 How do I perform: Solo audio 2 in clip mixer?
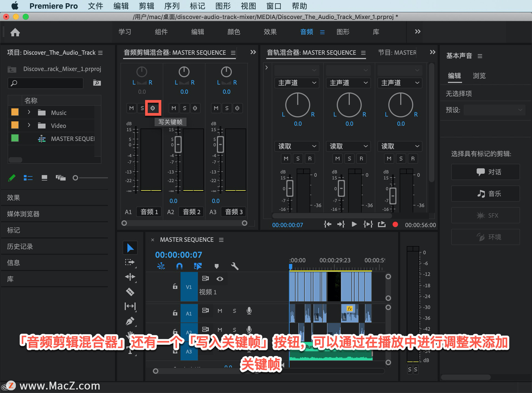pyautogui.click(x=184, y=108)
